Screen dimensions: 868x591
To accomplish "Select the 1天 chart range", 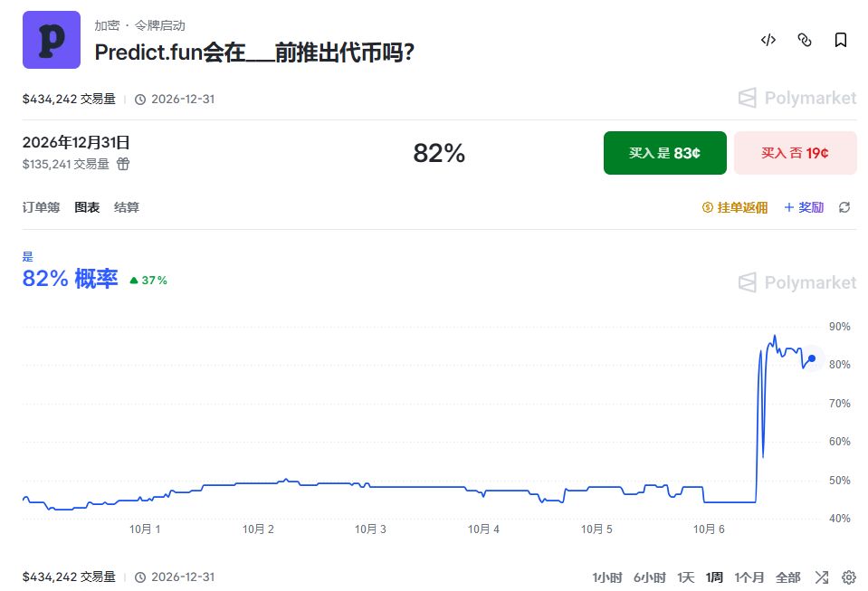I will tap(685, 577).
